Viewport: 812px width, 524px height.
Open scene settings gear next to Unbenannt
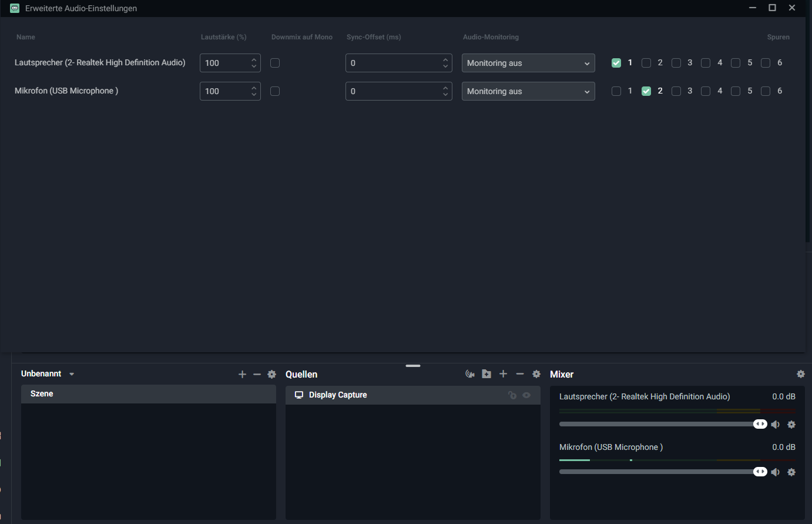coord(271,374)
